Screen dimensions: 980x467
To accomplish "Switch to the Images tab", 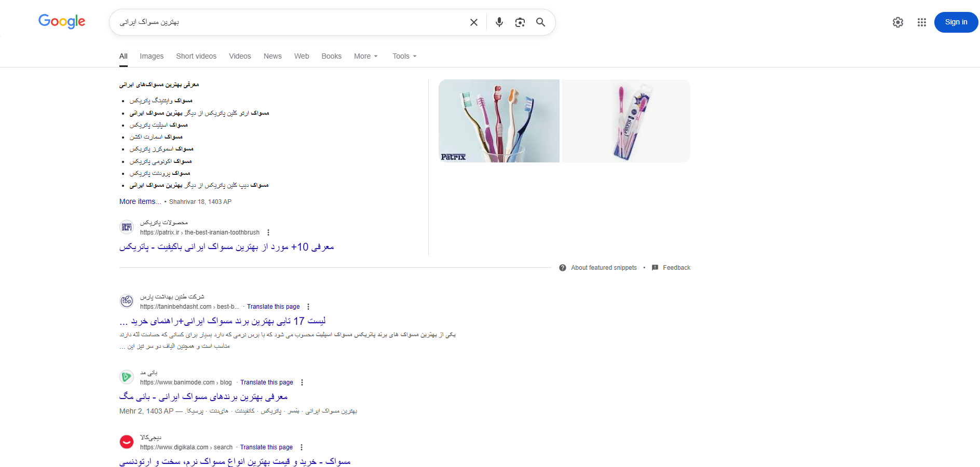I will (x=152, y=56).
